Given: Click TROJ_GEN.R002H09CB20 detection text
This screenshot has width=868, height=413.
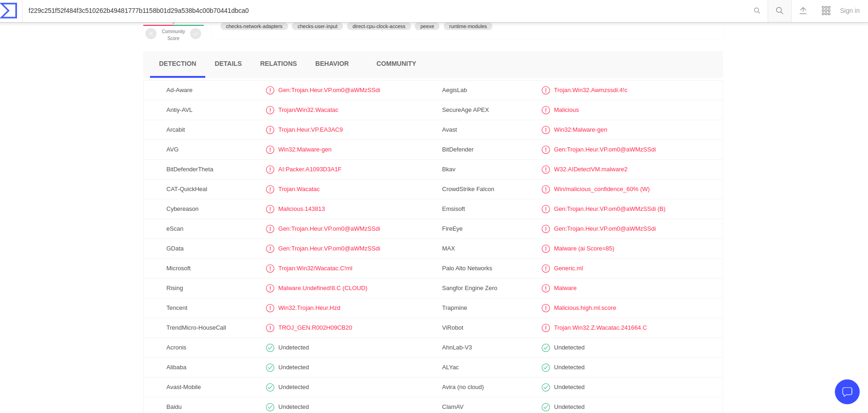Looking at the screenshot, I should tap(315, 328).
